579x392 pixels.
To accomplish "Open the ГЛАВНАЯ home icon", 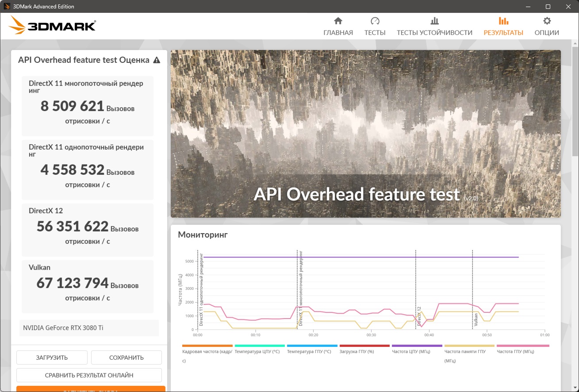I will click(x=338, y=21).
